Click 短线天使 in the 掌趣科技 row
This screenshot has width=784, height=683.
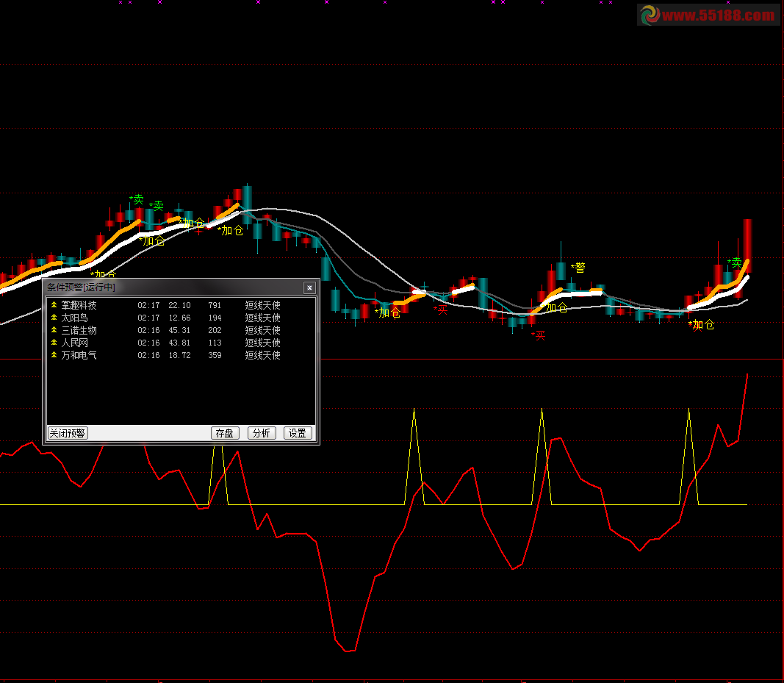(262, 305)
